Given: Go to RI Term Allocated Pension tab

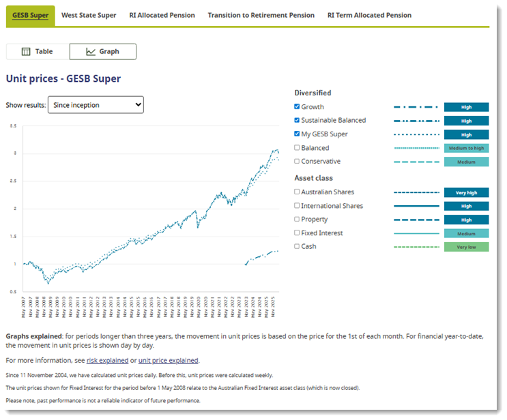Looking at the screenshot, I should [x=369, y=15].
